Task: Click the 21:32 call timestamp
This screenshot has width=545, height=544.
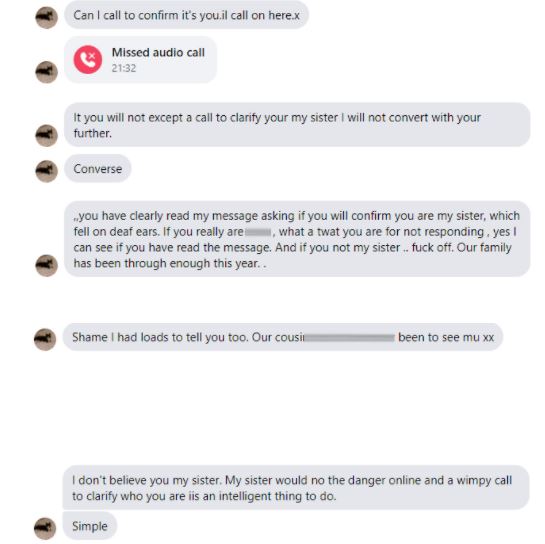Action: point(124,68)
